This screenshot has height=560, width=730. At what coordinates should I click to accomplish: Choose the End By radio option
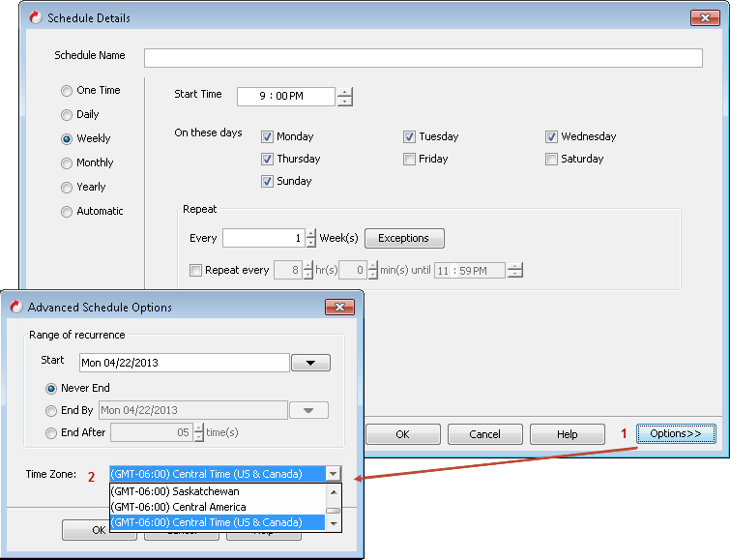pyautogui.click(x=52, y=410)
